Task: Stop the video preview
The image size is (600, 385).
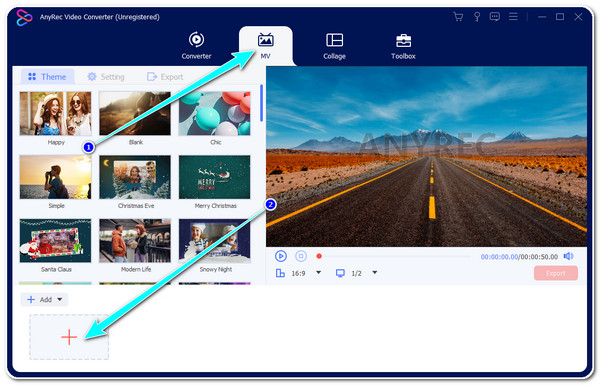Action: tap(301, 256)
